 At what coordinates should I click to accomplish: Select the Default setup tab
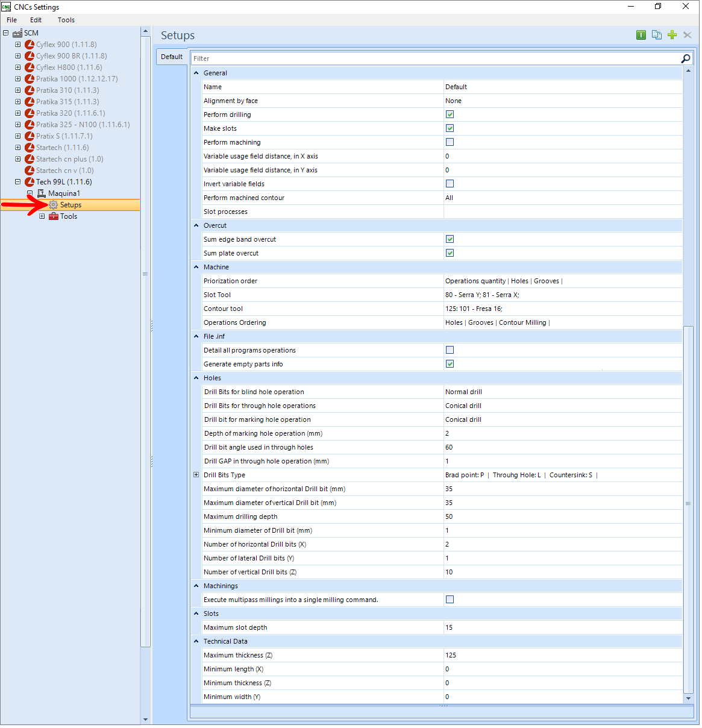172,57
